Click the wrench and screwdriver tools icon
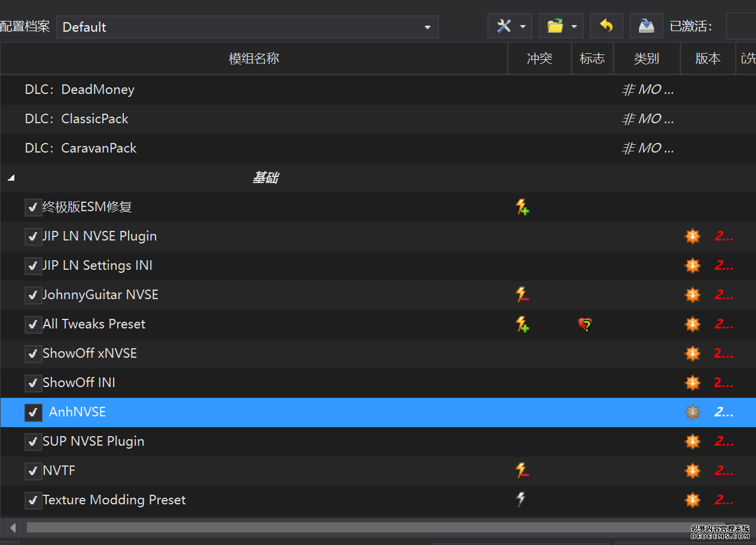756x545 pixels. tap(504, 26)
